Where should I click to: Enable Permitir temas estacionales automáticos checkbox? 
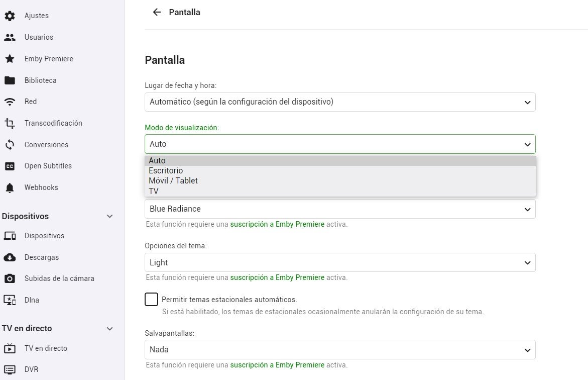151,300
